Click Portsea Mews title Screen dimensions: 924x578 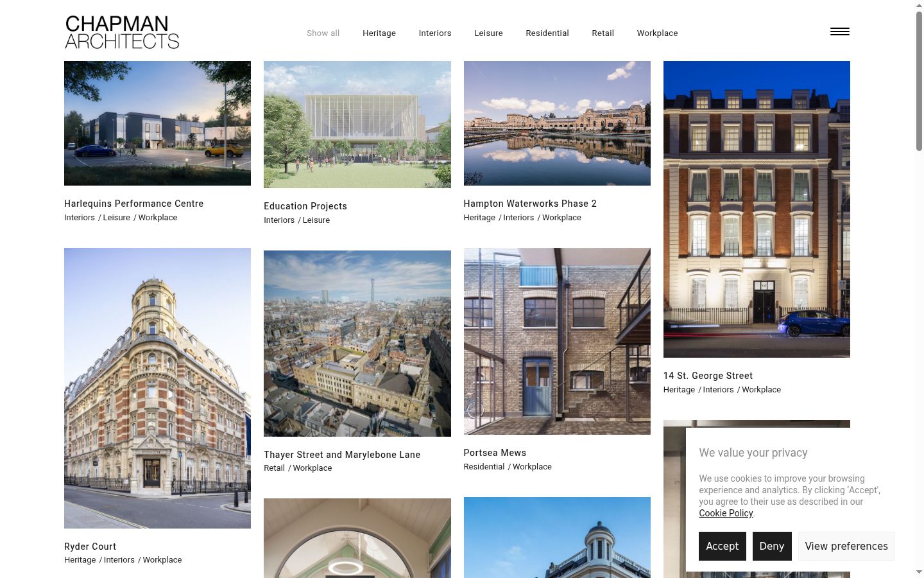[x=495, y=453]
